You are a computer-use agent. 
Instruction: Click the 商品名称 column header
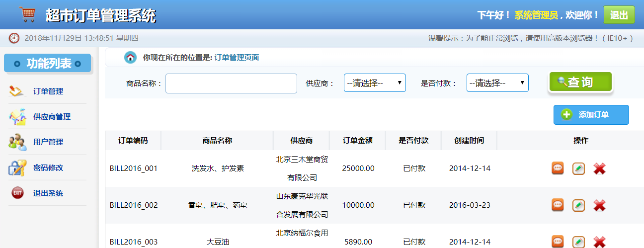pyautogui.click(x=217, y=141)
